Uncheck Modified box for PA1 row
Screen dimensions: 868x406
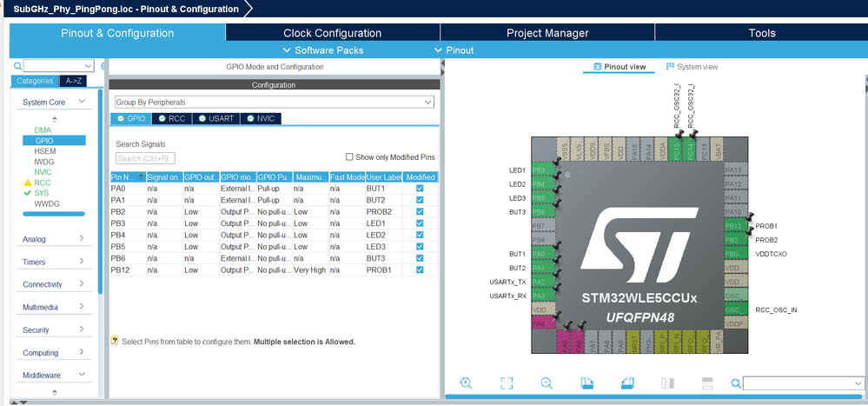coord(420,200)
